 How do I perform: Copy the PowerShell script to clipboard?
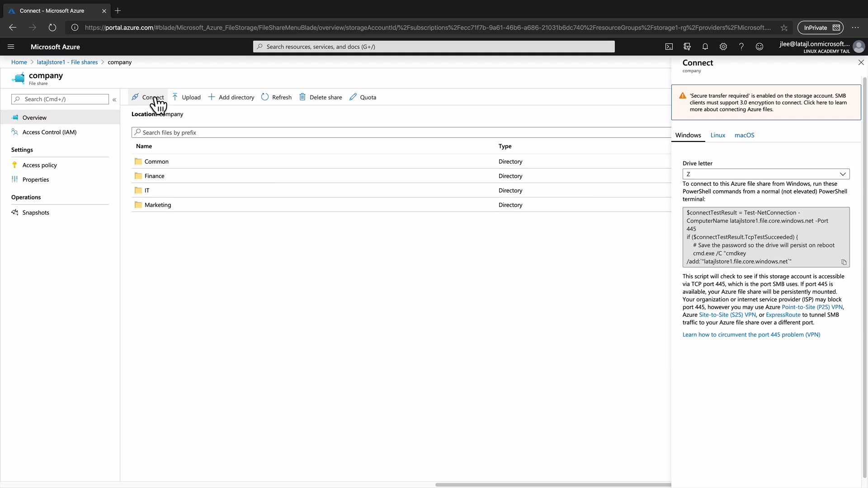(x=844, y=262)
